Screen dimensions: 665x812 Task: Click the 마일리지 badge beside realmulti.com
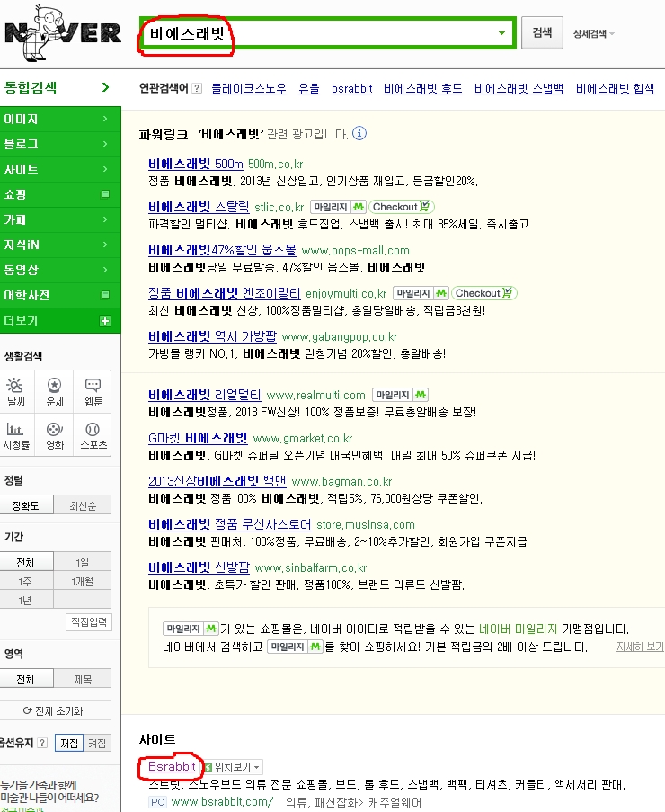(400, 395)
